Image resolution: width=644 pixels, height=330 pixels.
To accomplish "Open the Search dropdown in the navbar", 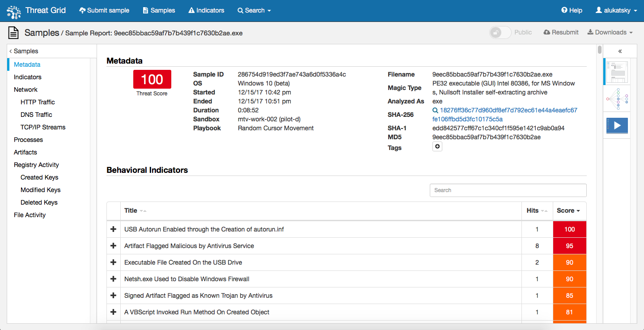I will [254, 10].
